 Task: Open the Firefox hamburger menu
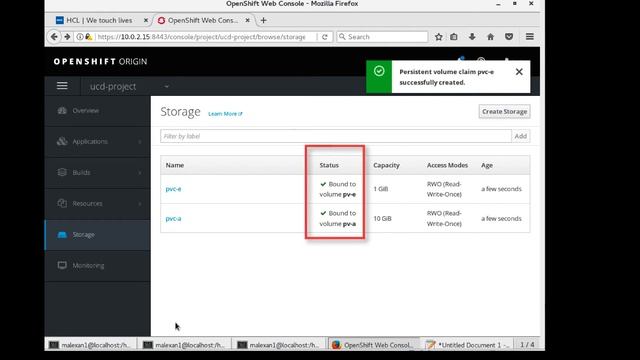pos(529,37)
